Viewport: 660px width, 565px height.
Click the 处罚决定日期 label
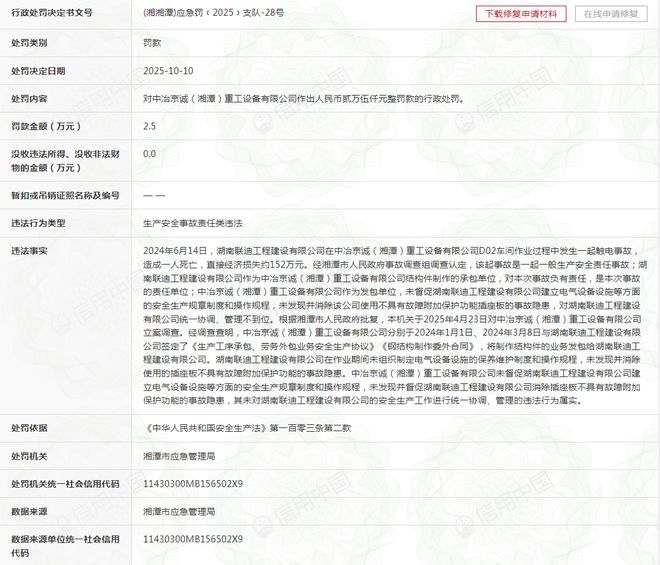[x=38, y=71]
